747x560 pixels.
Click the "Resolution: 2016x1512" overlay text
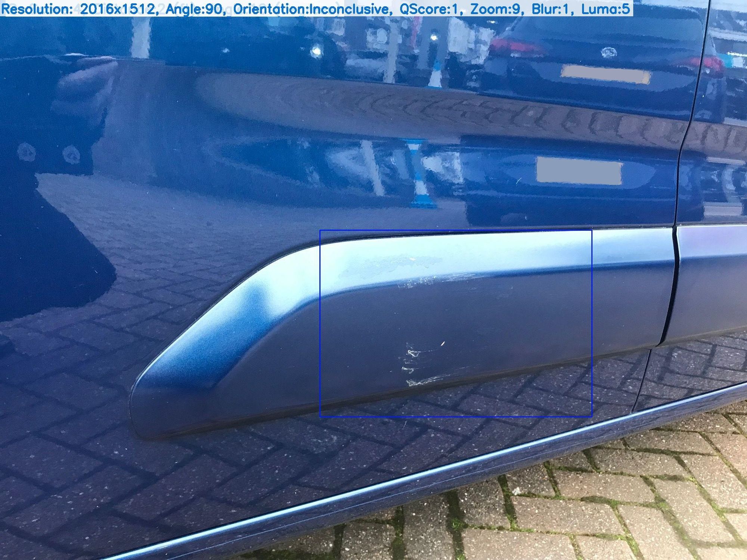[78, 9]
